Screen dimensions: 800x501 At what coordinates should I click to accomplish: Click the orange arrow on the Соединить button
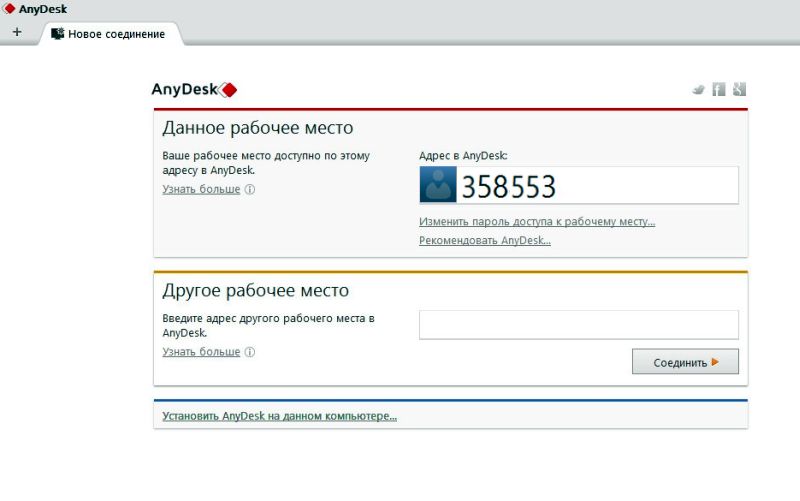click(x=715, y=362)
